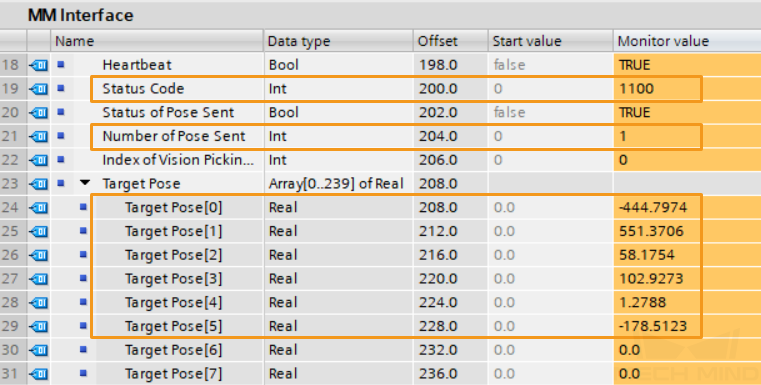The image size is (761, 385).
Task: Select the Target Pose[3] name cell
Action: click(x=173, y=279)
